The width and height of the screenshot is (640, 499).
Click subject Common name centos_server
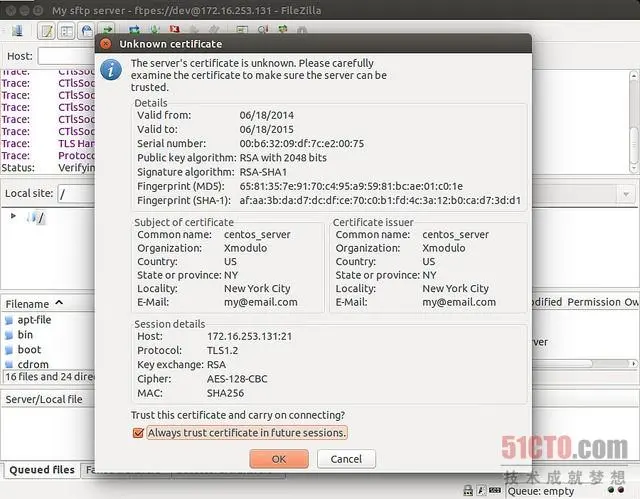tap(257, 235)
